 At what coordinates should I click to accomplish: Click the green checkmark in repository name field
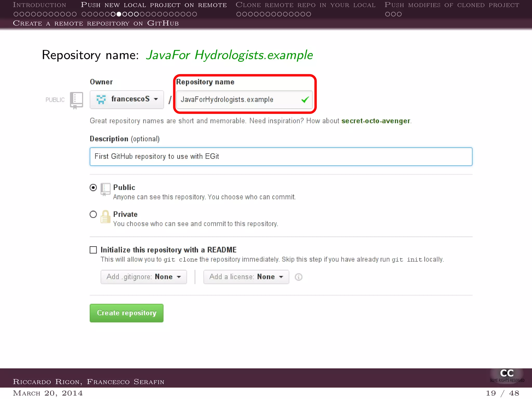pos(305,100)
